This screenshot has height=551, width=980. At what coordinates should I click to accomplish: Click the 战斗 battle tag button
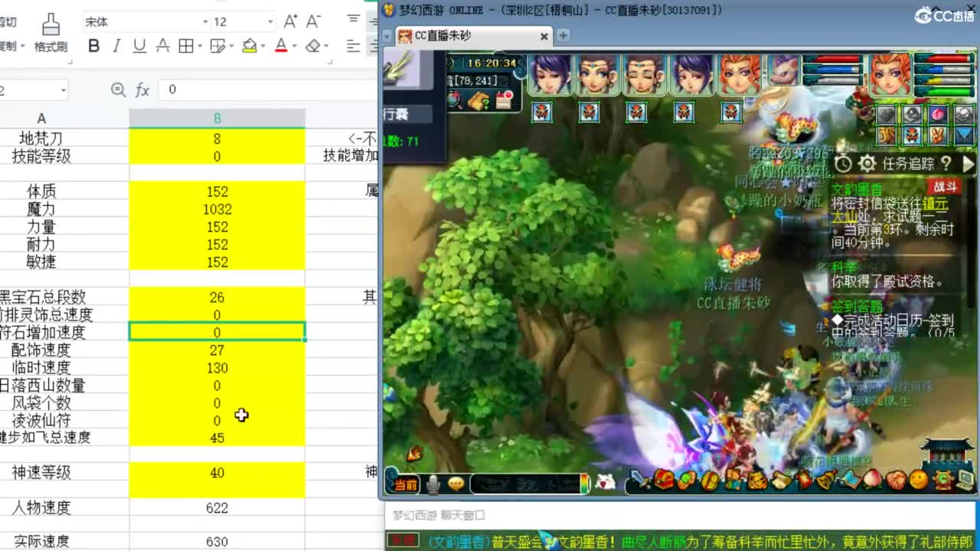(x=944, y=187)
